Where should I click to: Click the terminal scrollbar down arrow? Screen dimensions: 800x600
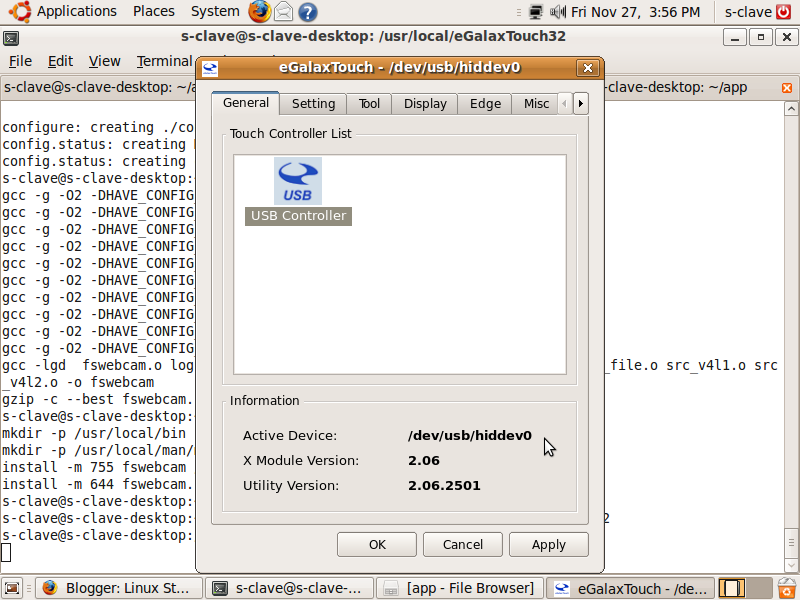click(x=791, y=565)
